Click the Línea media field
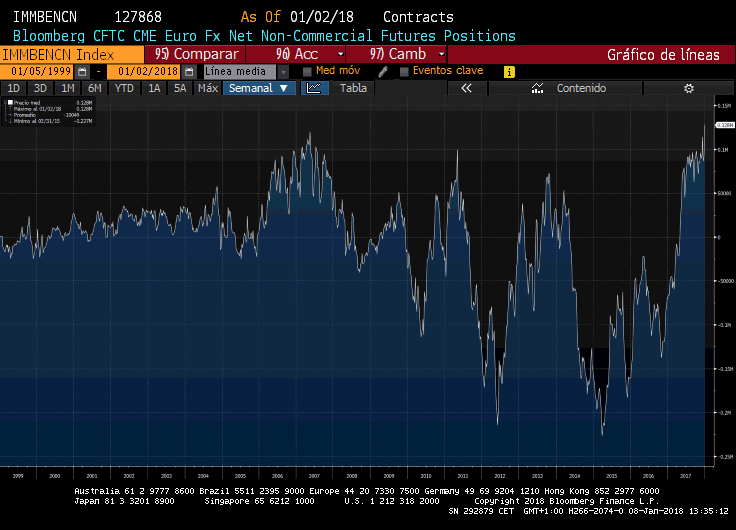Screen dimensions: 736x530 coord(240,72)
